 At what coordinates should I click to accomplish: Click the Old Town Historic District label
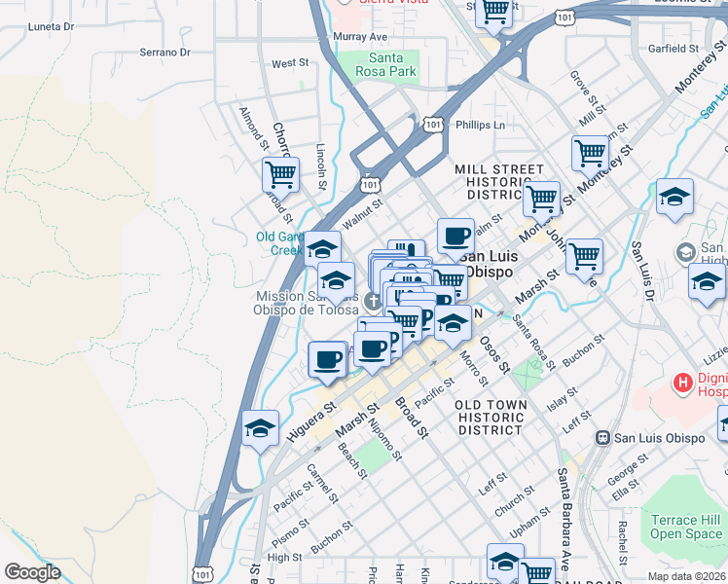pyautogui.click(x=491, y=418)
